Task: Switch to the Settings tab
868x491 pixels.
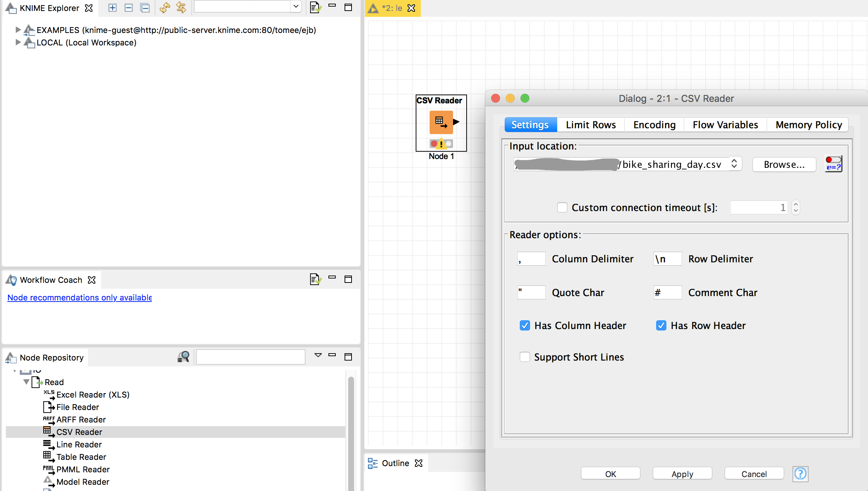Action: [530, 125]
